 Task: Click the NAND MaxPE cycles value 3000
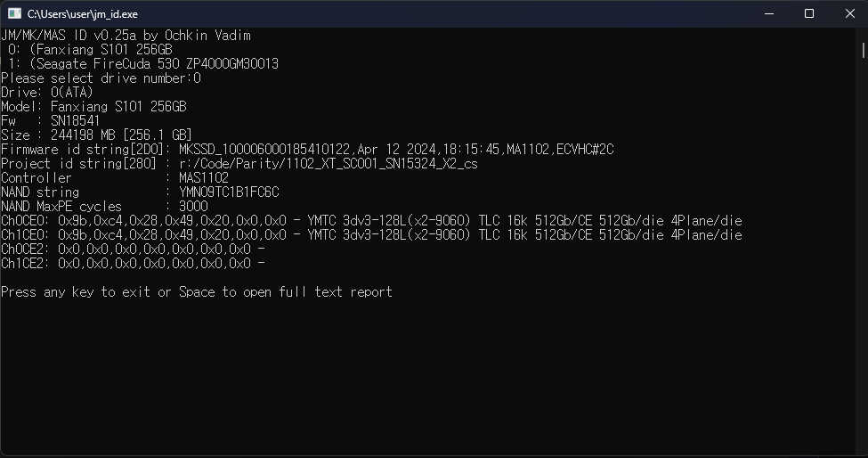[x=193, y=207]
